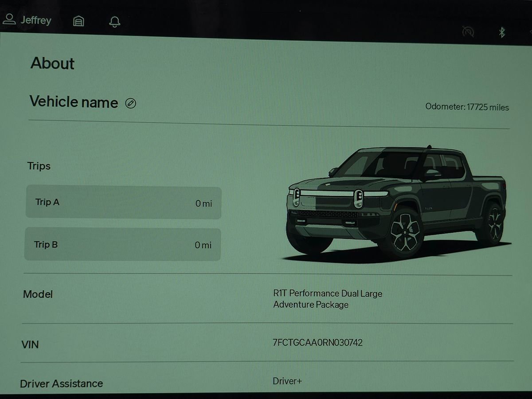Tap the Trip B 0 mi value
Viewport: 532px width, 399px height.
pos(203,245)
